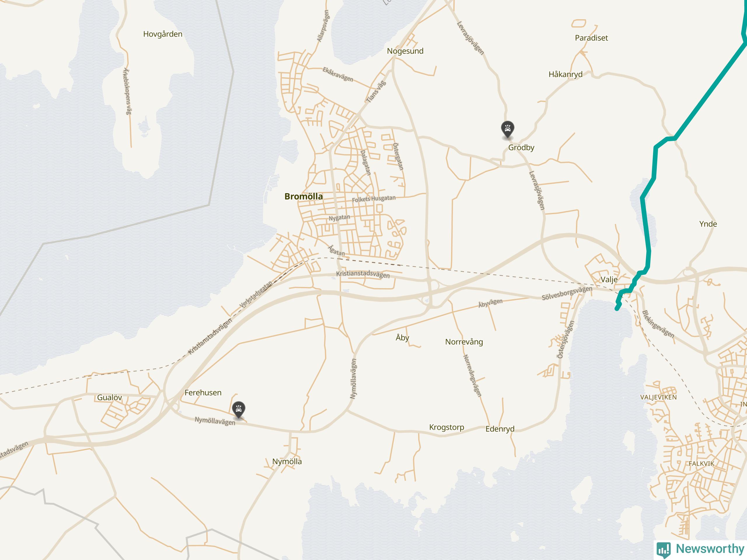
Task: Click the car marker near Grödby
Action: (x=507, y=129)
